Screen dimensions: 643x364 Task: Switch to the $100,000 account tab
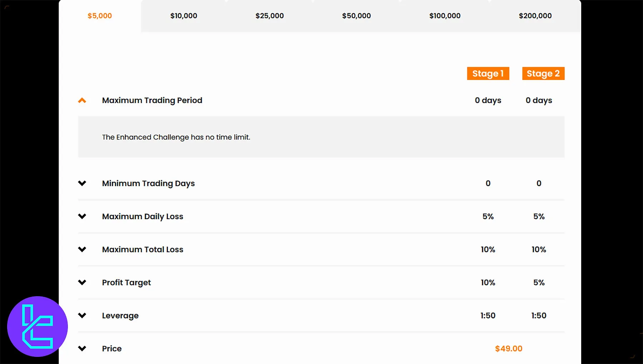pos(445,16)
